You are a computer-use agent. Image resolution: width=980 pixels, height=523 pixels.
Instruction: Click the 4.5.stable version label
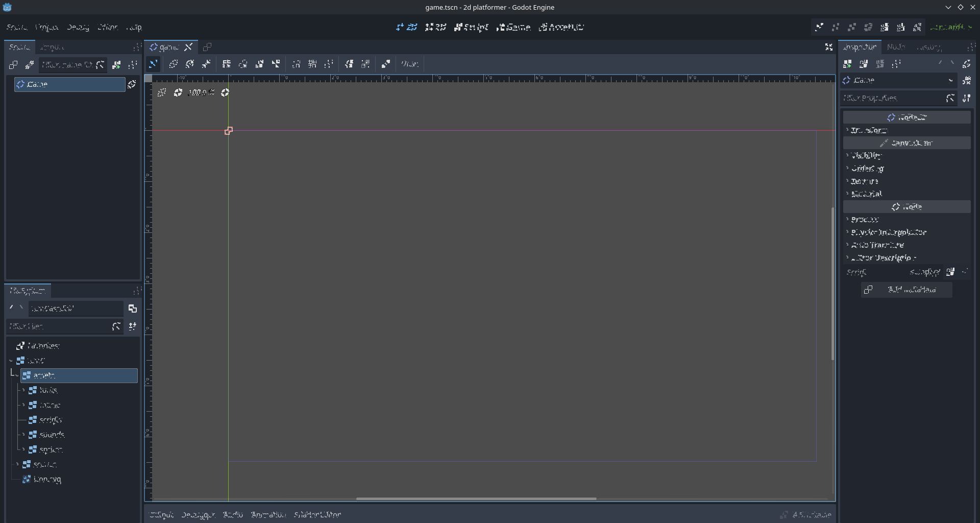click(x=812, y=514)
